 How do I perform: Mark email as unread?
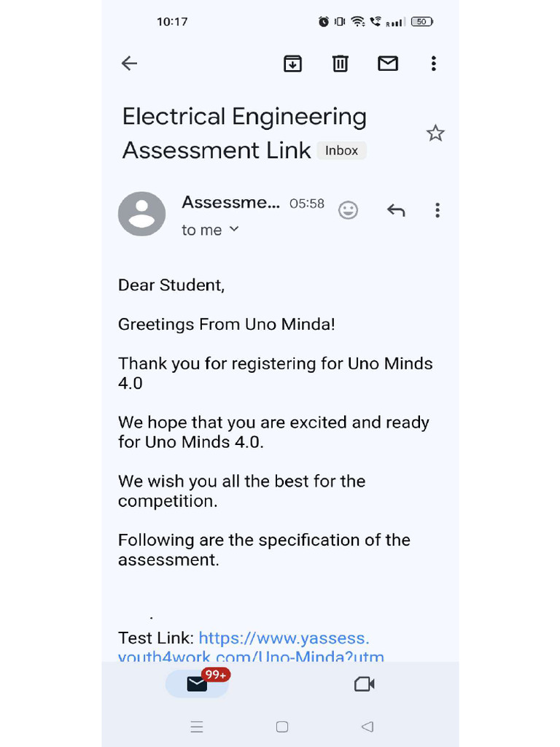tap(388, 63)
